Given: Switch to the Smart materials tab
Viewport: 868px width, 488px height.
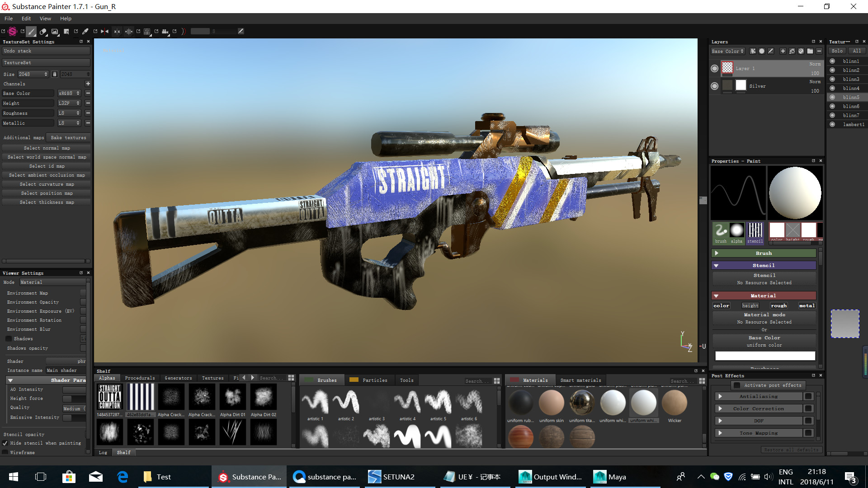Looking at the screenshot, I should pos(580,380).
